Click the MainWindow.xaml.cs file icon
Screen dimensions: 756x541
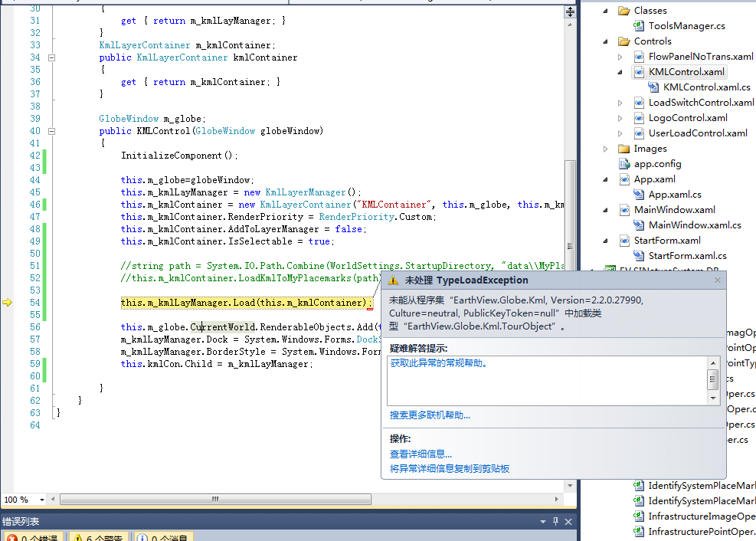coord(638,225)
